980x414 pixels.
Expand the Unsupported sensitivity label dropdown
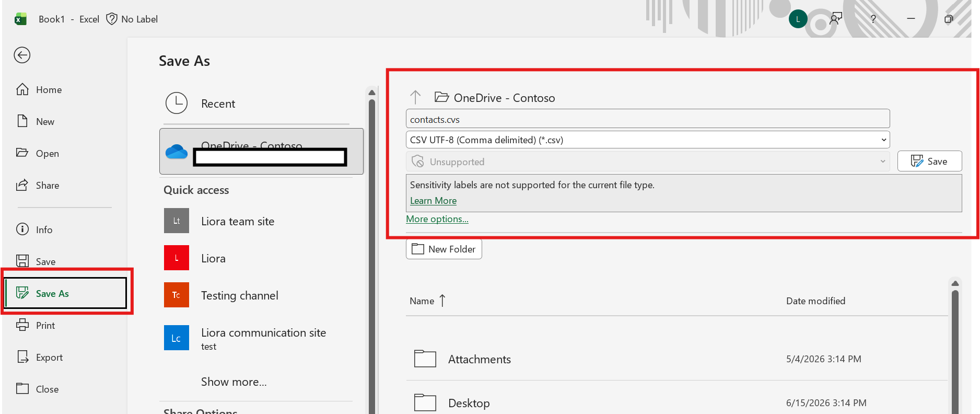pyautogui.click(x=648, y=162)
